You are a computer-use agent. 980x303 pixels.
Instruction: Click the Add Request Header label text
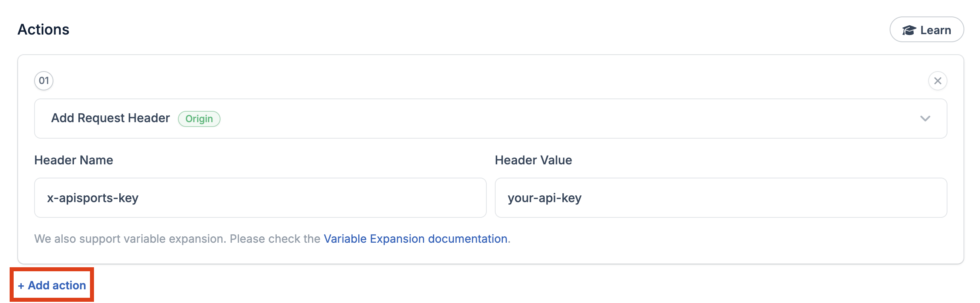coord(110,118)
